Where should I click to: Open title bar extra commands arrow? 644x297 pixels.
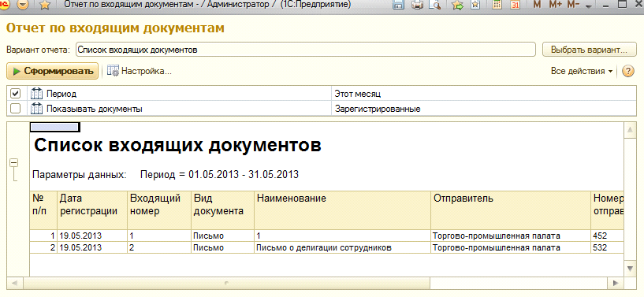[x=588, y=7]
